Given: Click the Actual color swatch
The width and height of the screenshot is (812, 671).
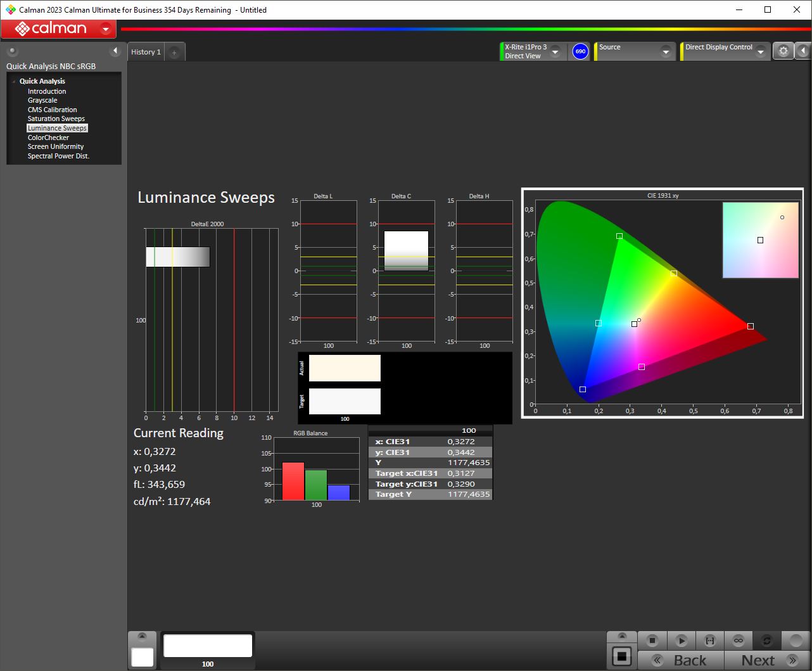Looking at the screenshot, I should (x=345, y=368).
